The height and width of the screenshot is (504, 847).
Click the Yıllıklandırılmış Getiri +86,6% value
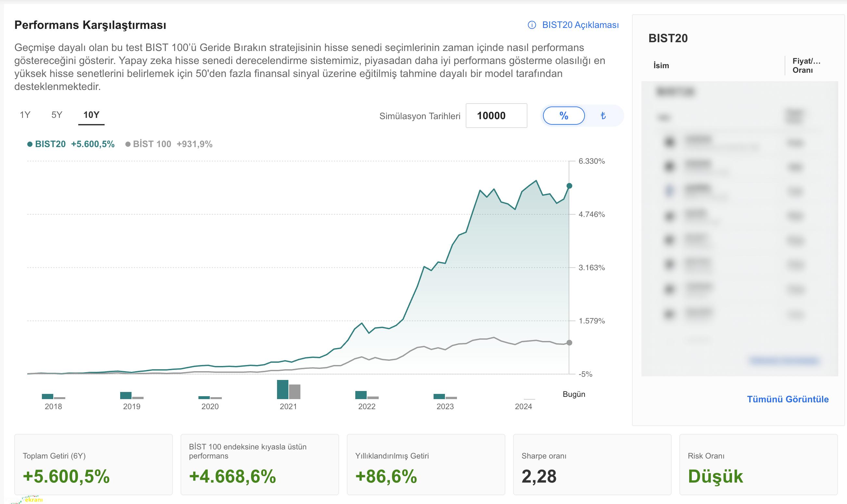click(x=386, y=476)
